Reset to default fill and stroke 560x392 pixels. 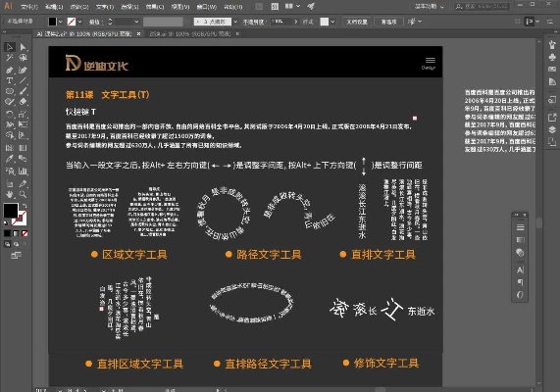[x=6, y=222]
